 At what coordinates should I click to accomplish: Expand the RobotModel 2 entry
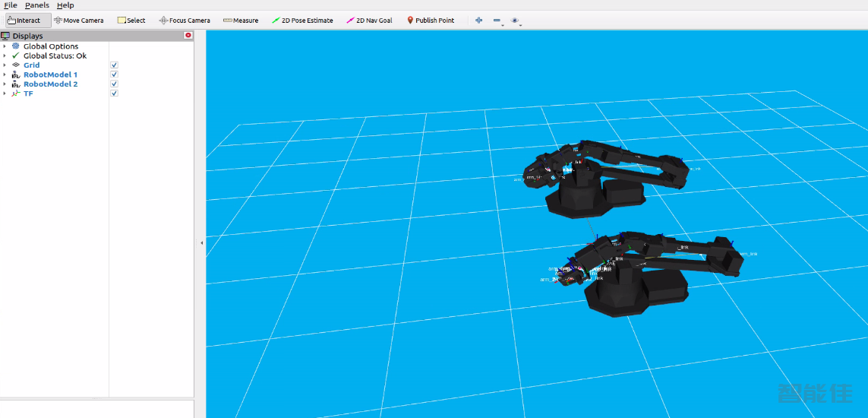[x=5, y=84]
